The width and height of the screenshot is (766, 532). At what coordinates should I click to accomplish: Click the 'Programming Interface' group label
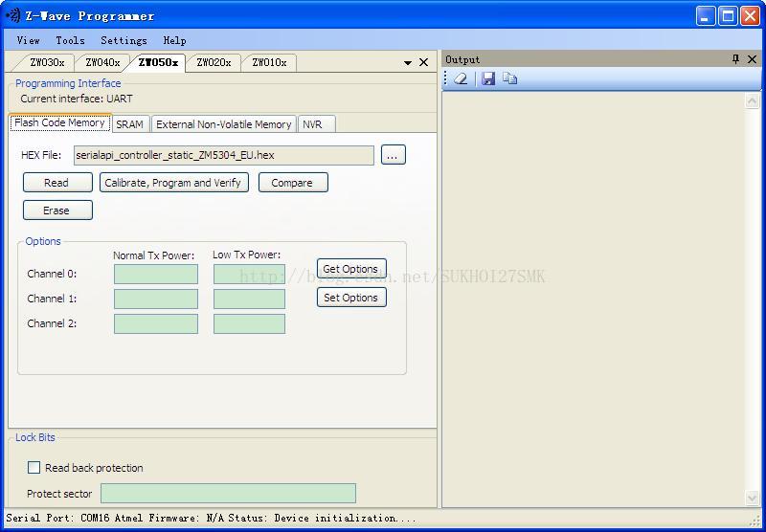(68, 83)
